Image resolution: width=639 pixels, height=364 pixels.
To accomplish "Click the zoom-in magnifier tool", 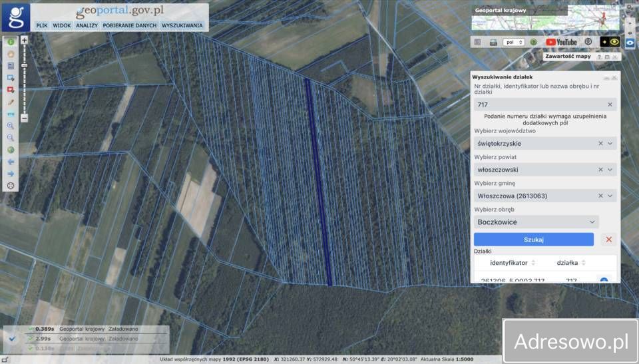I will [11, 126].
